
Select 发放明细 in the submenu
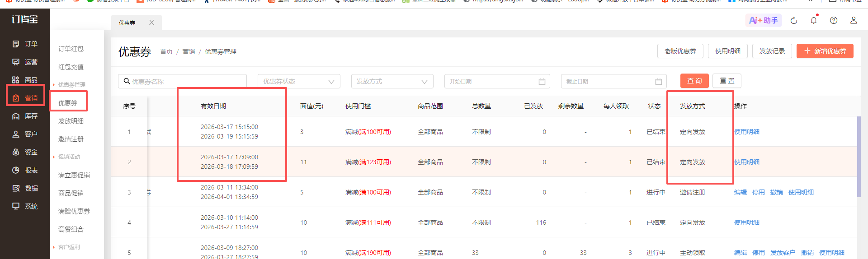click(x=71, y=121)
